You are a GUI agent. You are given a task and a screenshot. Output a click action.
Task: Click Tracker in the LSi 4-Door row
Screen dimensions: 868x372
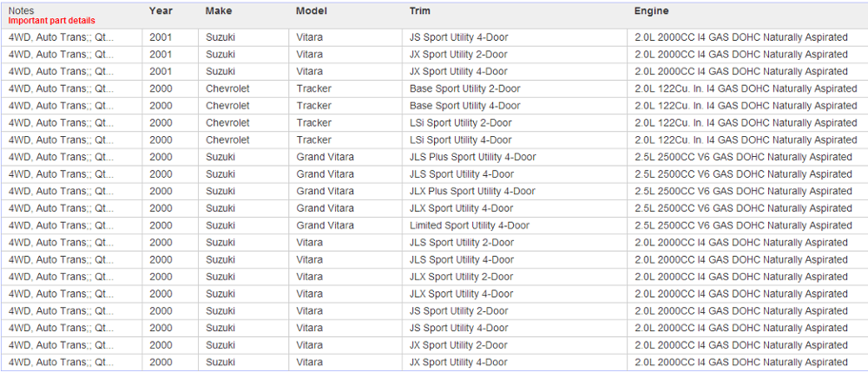(313, 140)
